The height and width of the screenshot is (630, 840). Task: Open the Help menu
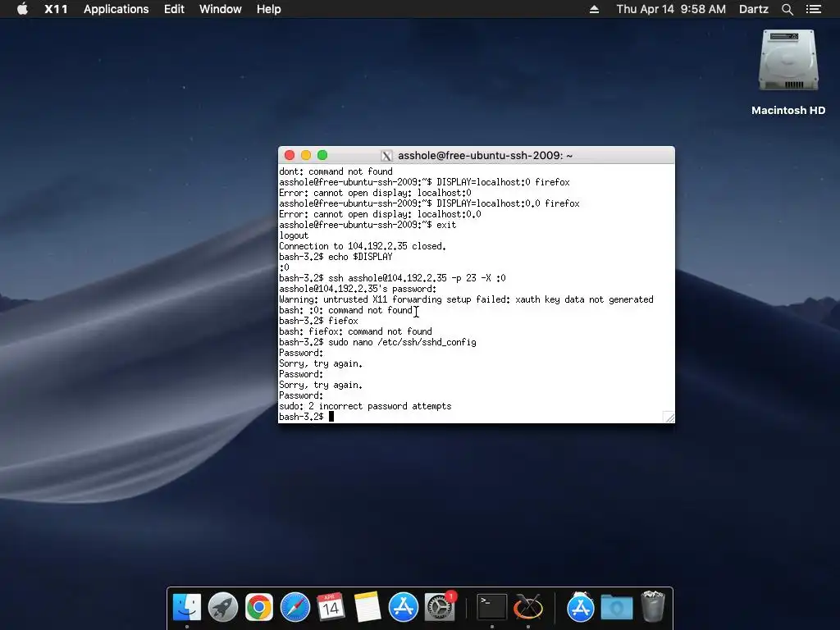(x=268, y=9)
